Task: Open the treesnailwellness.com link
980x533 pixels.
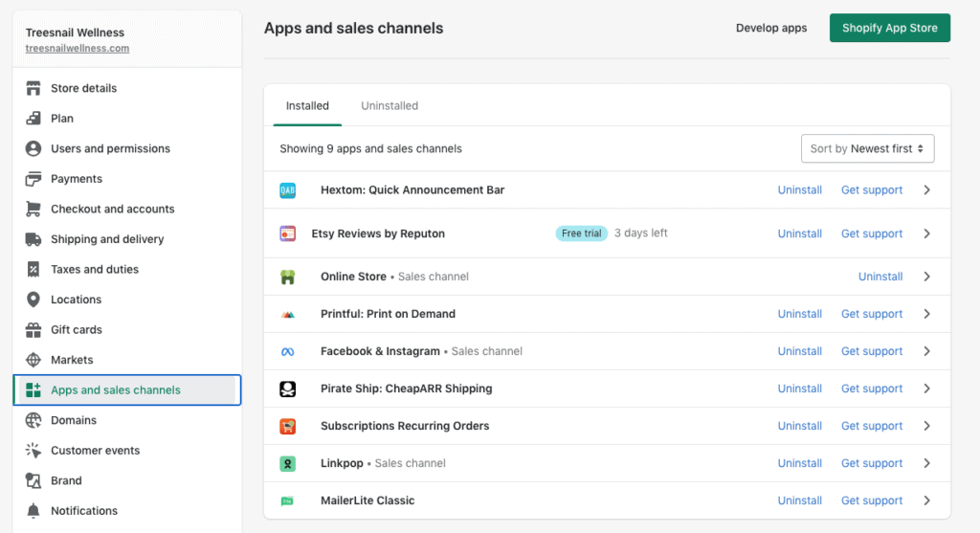Action: [78, 48]
